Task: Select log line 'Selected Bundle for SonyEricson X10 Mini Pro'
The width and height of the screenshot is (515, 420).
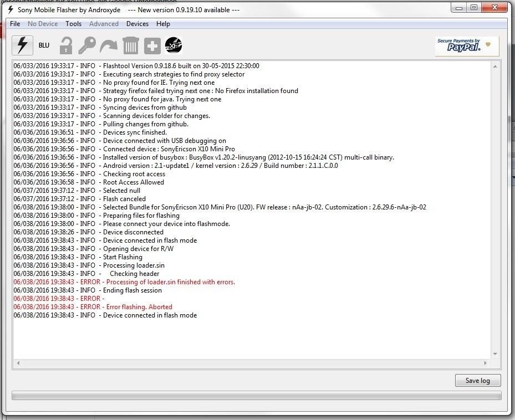Action: click(220, 207)
